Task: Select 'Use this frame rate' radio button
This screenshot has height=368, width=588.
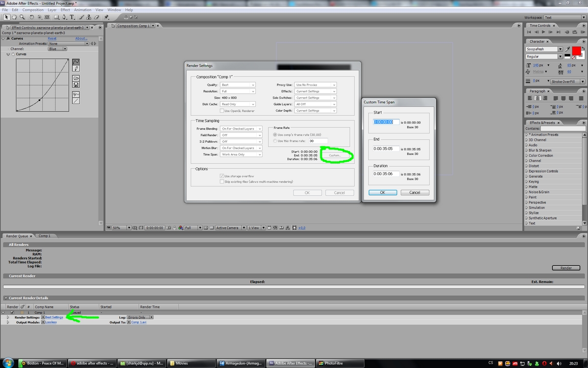Action: (275, 141)
